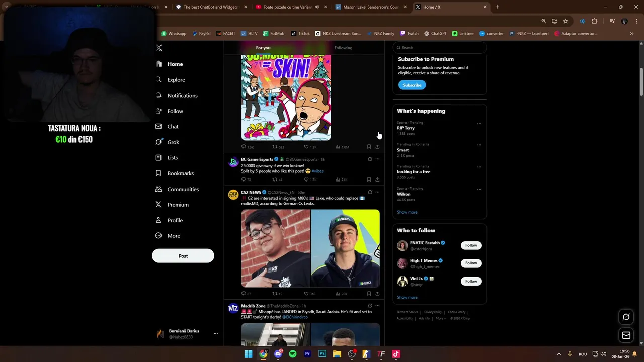
Task: Follow Vini Jr.
Action: [471, 281]
